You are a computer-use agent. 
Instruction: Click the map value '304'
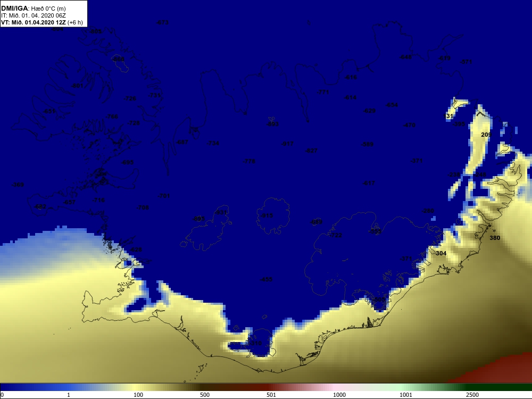pos(441,253)
